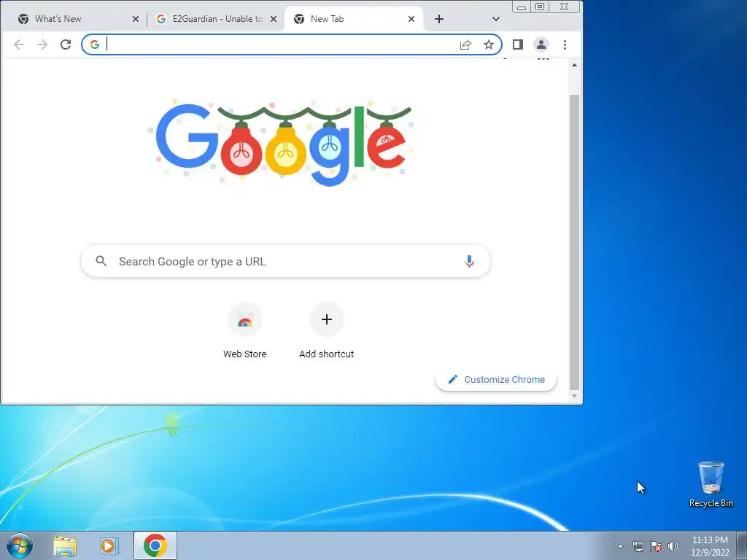This screenshot has height=560, width=747.
Task: Close the E2Guardian tab
Action: coord(274,19)
